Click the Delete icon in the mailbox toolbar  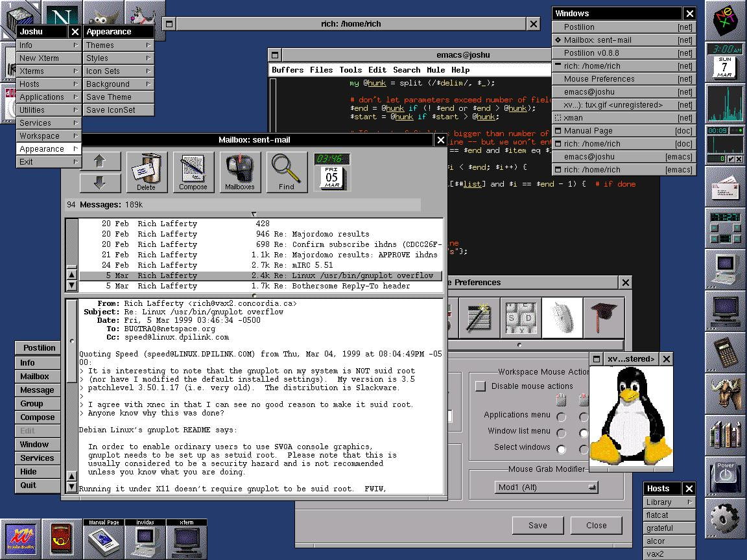tap(147, 170)
